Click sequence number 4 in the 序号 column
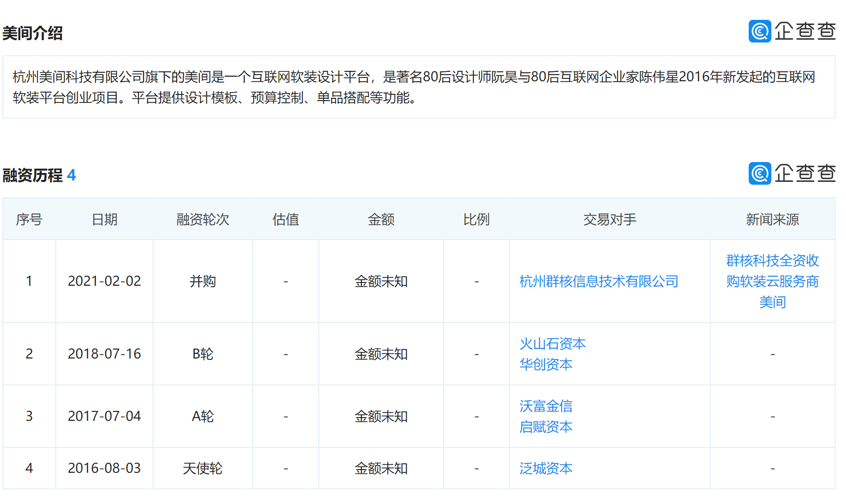Viewport: 846px width, 504px height. [29, 469]
